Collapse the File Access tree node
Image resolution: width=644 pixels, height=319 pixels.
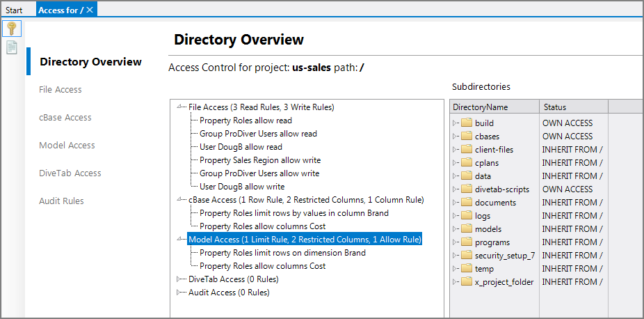point(179,107)
